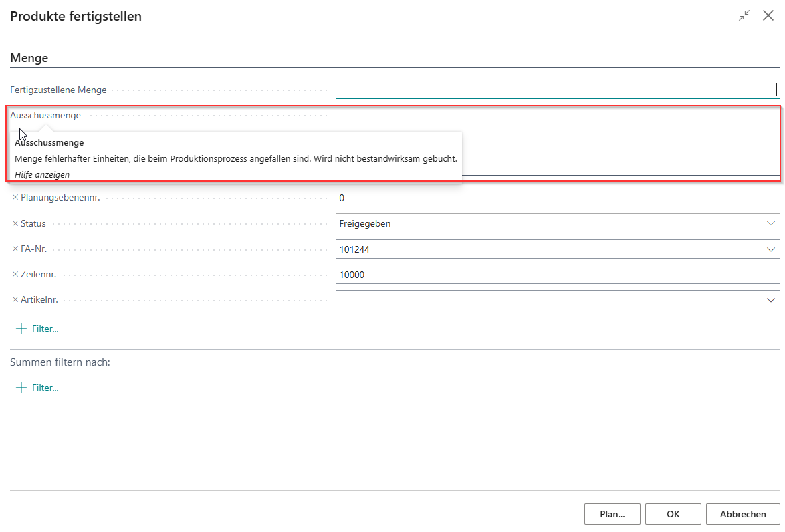Screen dimensions: 785x532
Task: Open the Hilfe anzeigen link in the tooltip
Action: pos(42,174)
